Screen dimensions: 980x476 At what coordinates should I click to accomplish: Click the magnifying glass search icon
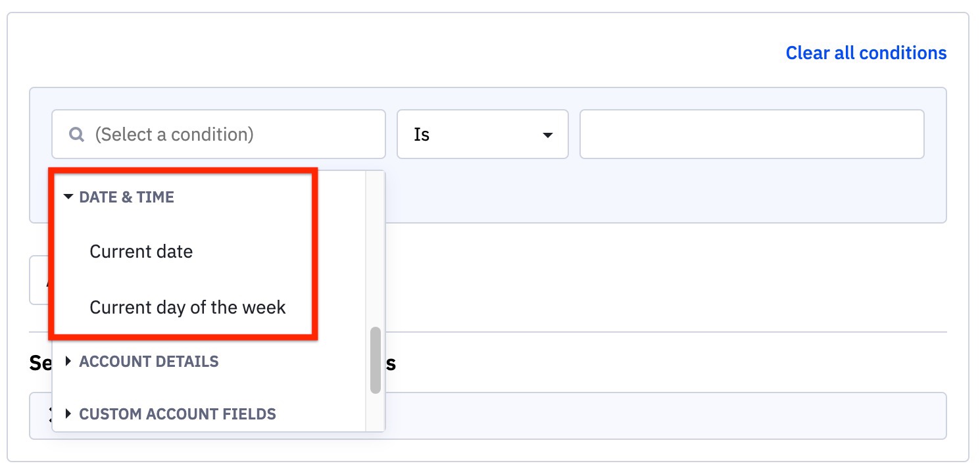77,135
